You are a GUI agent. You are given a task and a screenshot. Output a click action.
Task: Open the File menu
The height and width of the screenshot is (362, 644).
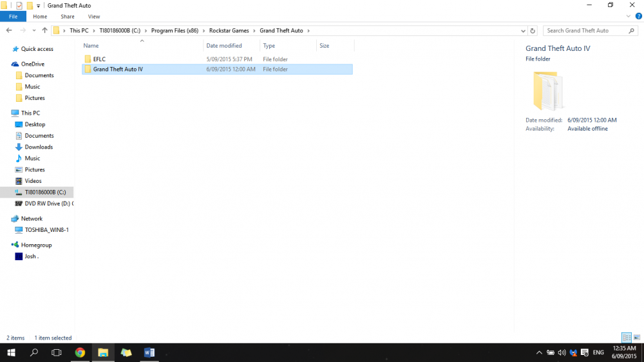click(x=13, y=17)
